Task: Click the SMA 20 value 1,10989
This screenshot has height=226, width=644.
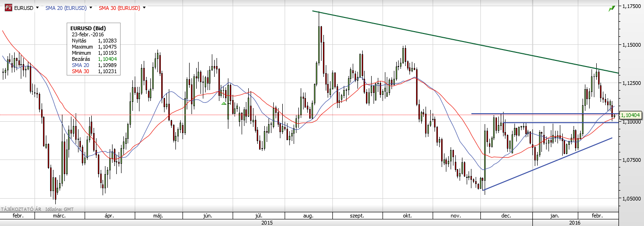Action: pos(107,66)
